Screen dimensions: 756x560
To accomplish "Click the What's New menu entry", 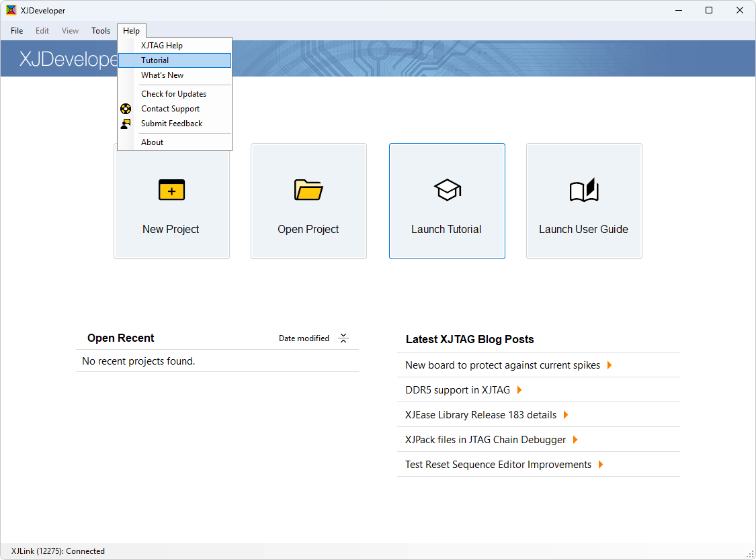I will [162, 75].
